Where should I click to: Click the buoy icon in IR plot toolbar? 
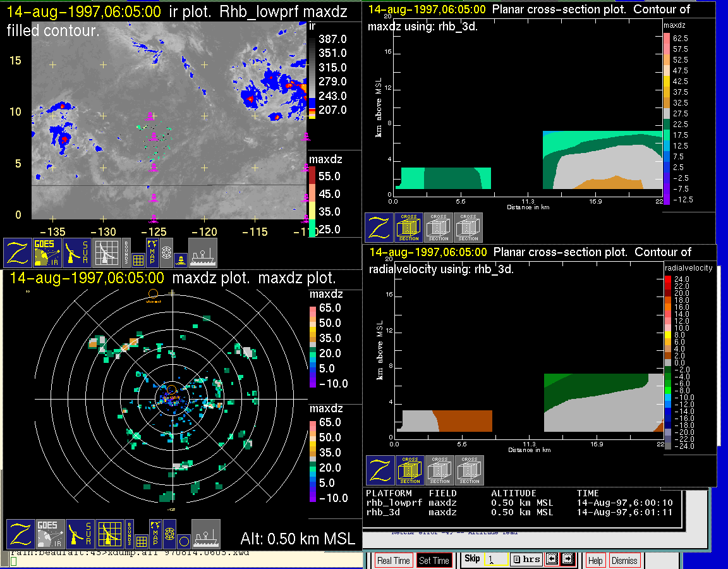tap(181, 259)
